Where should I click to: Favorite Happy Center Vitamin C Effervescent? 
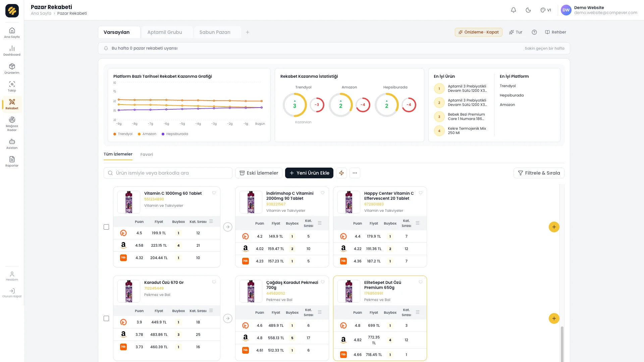pos(421,193)
